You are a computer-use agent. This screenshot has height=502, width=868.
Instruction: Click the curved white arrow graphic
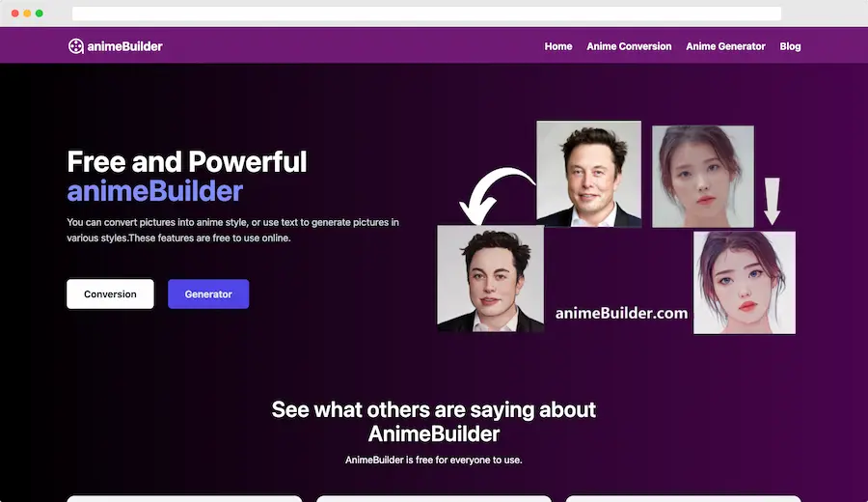(496, 195)
